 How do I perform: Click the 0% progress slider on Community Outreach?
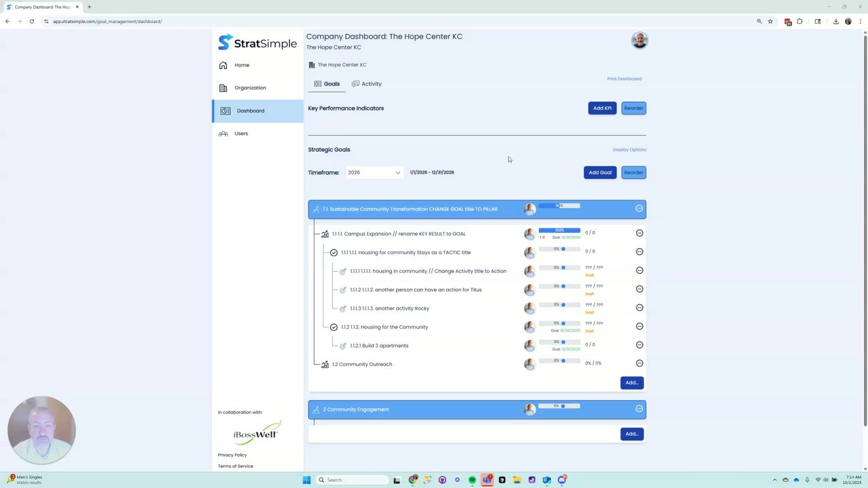point(559,361)
